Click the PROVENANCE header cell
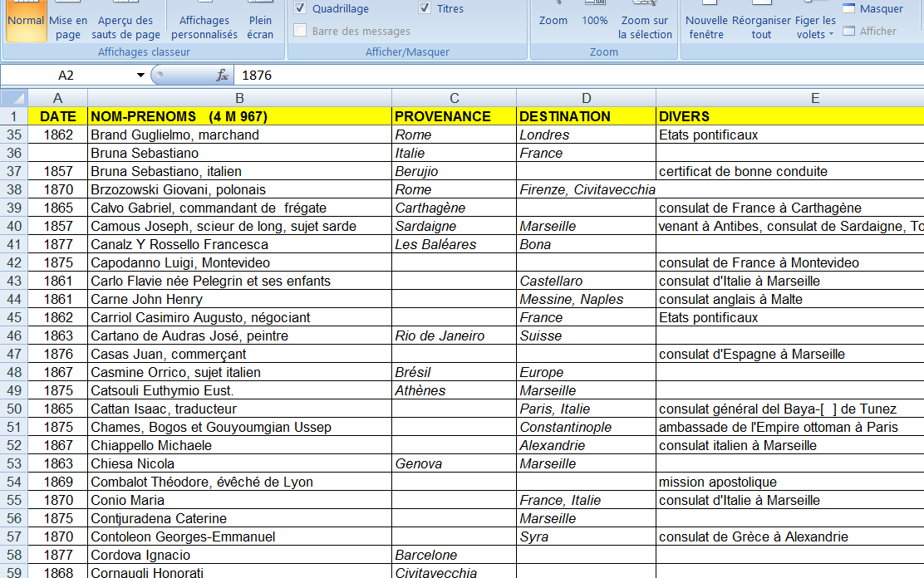 click(x=454, y=116)
